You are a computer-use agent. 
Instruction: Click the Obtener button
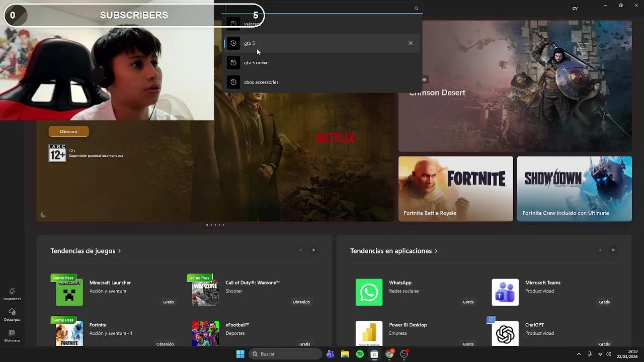tap(69, 131)
